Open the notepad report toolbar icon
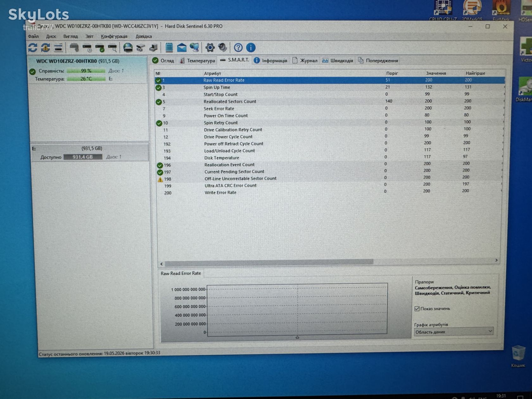The image size is (532, 399). point(169,48)
